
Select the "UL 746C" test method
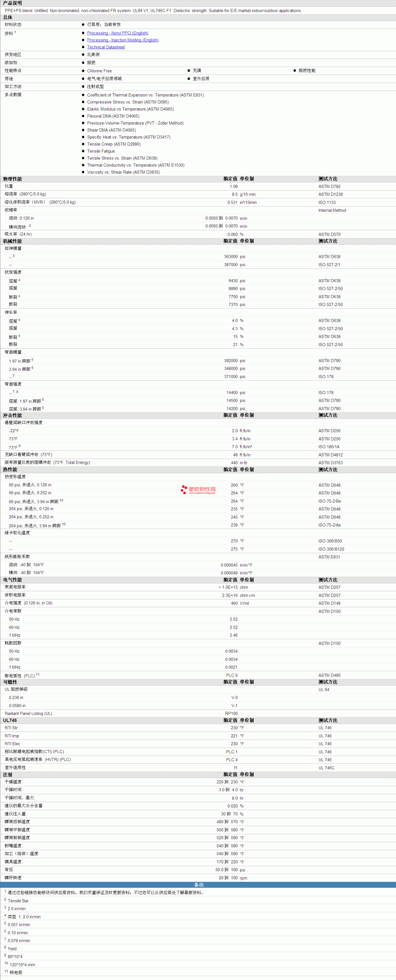[x=326, y=768]
